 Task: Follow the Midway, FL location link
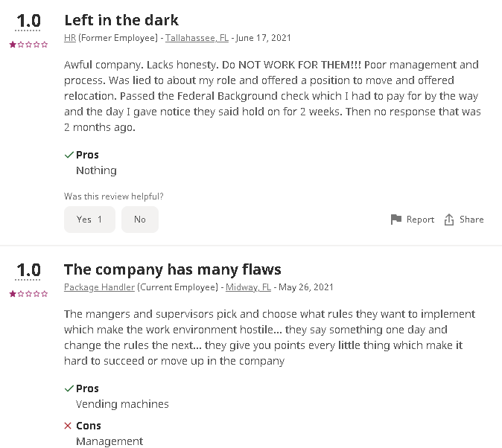[248, 287]
